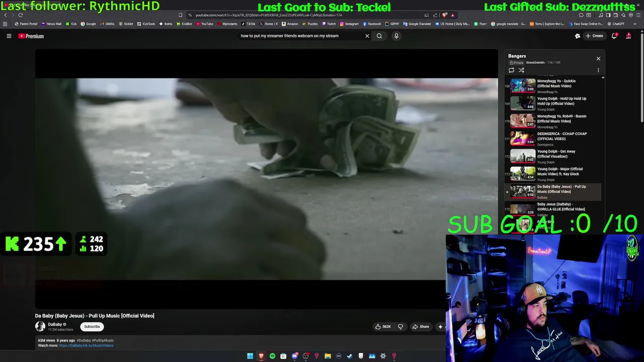Open OBS Studio from the taskbar
This screenshot has width=644, height=362.
tap(305, 356)
